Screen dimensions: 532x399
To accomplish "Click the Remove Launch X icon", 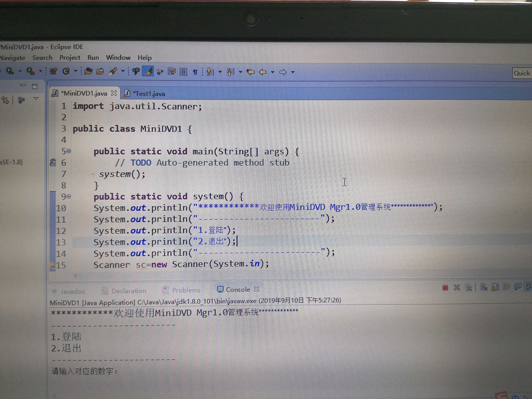I will click(457, 287).
